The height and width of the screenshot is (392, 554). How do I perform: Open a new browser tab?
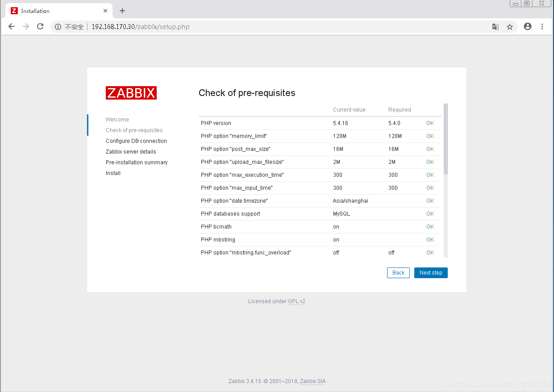click(122, 11)
